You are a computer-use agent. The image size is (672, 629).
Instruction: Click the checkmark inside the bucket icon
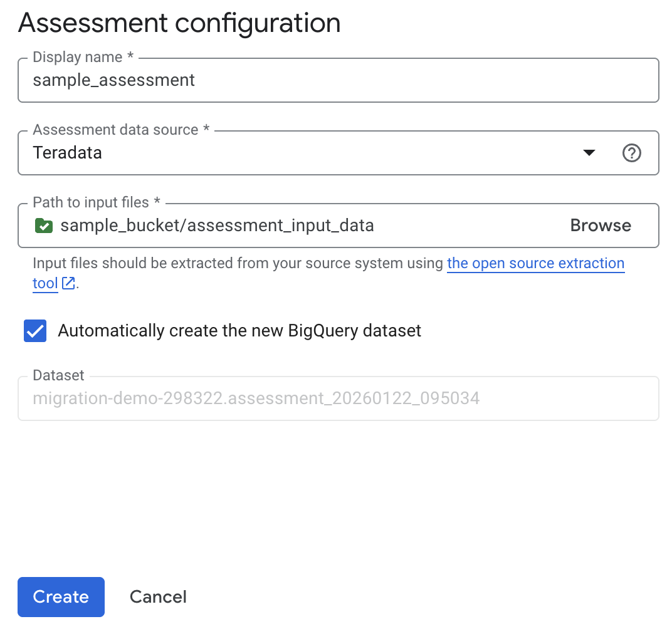[43, 226]
